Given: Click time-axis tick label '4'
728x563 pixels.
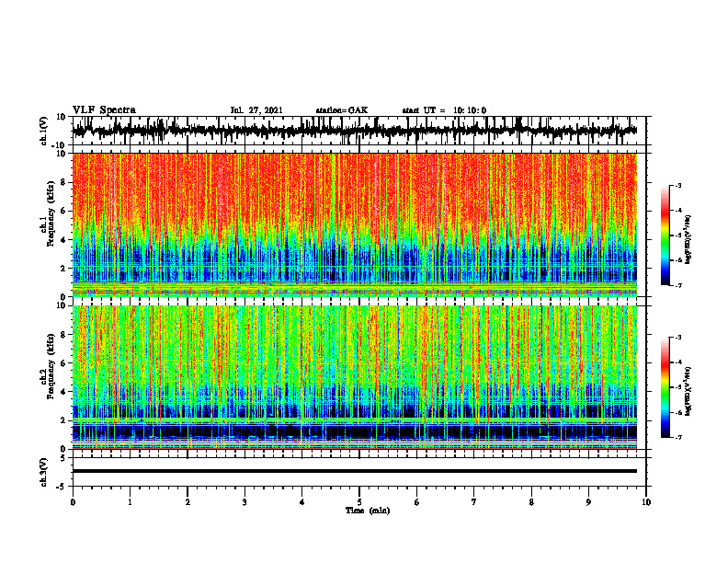Looking at the screenshot, I should tap(302, 502).
